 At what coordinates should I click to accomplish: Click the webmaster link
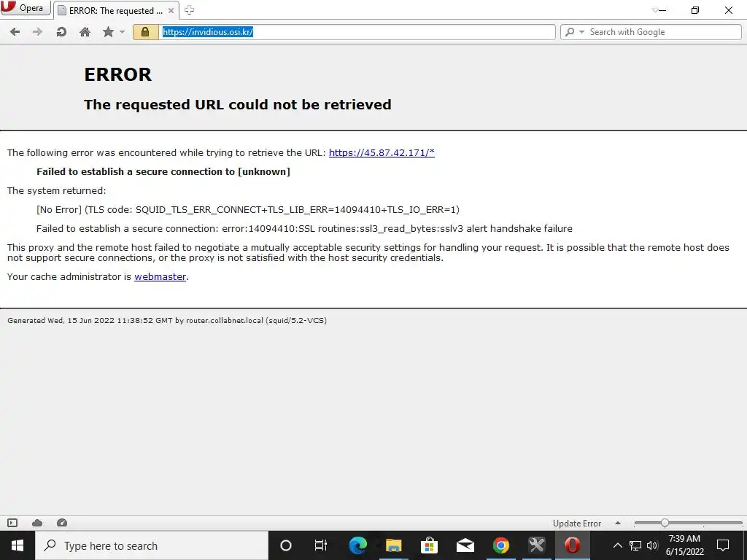click(160, 276)
